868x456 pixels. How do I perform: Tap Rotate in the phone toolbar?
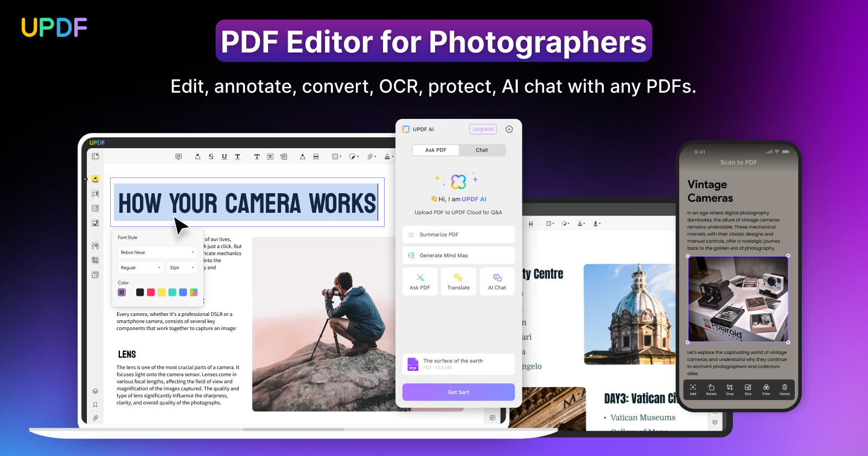(x=711, y=389)
